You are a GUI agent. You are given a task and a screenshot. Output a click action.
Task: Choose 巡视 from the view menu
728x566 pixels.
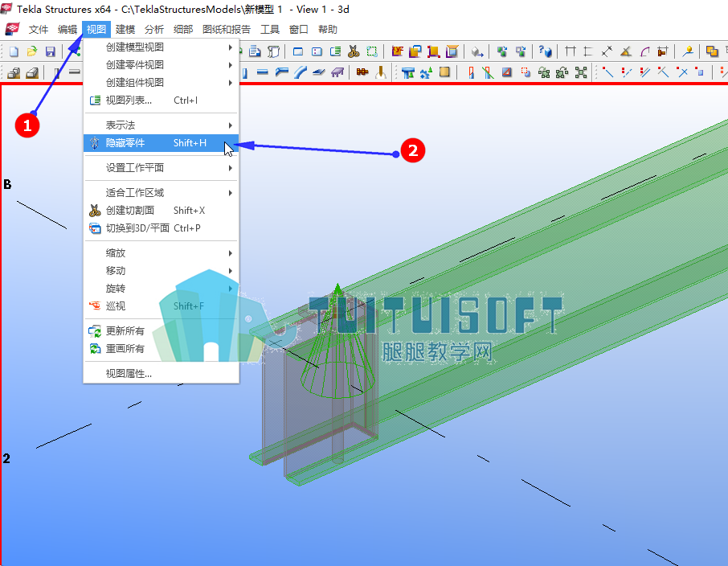[161, 306]
